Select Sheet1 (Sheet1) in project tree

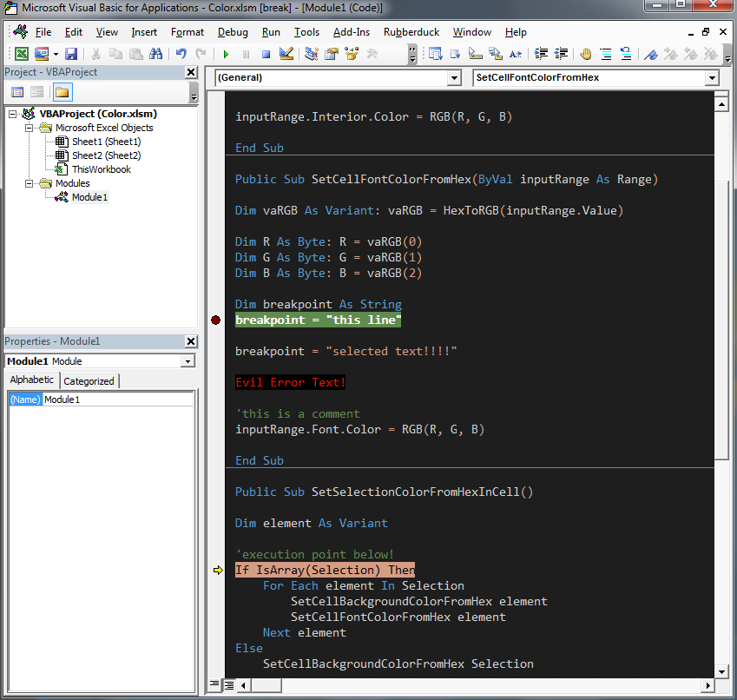(106, 142)
